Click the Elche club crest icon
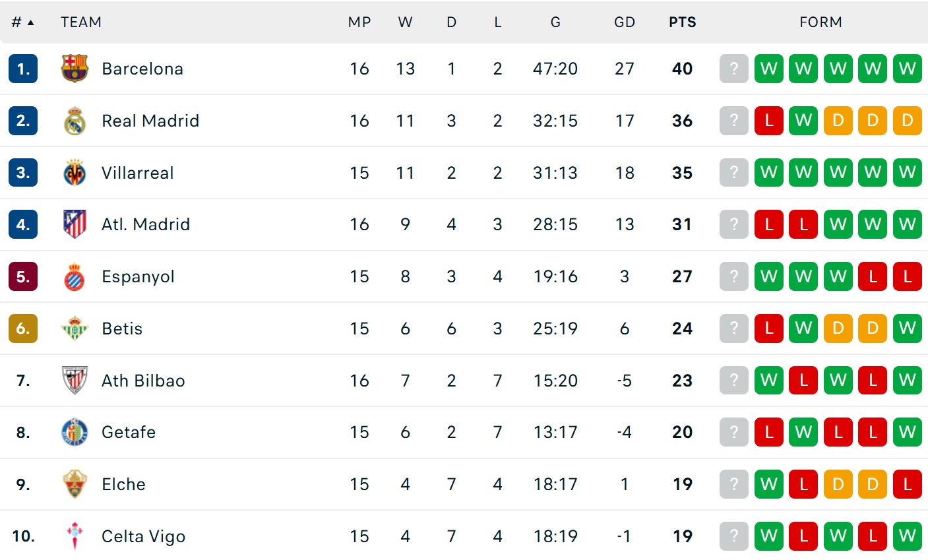Viewport: 928px width, 560px height. tap(75, 484)
